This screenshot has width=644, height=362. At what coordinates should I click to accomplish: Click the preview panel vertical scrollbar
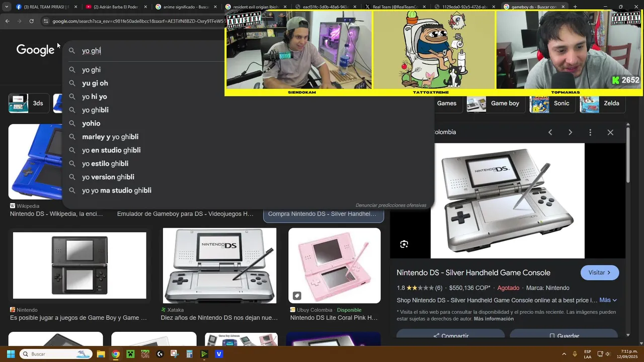tap(628, 156)
